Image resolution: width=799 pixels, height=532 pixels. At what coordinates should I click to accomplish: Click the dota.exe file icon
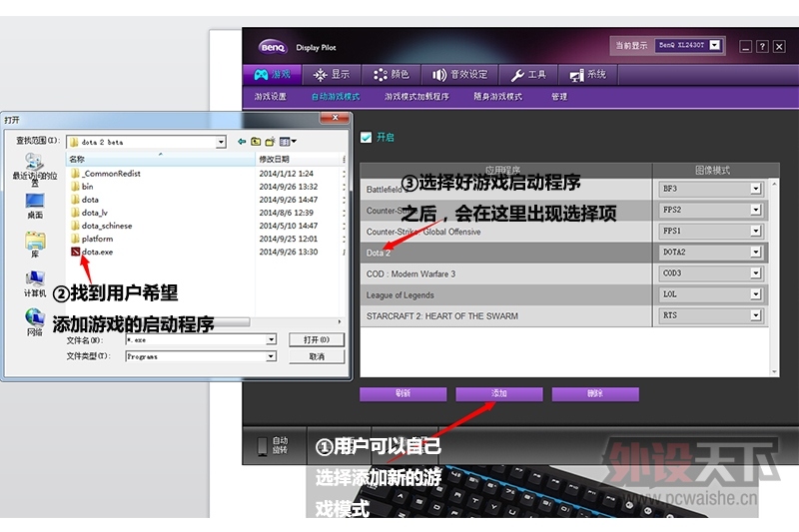pos(75,253)
